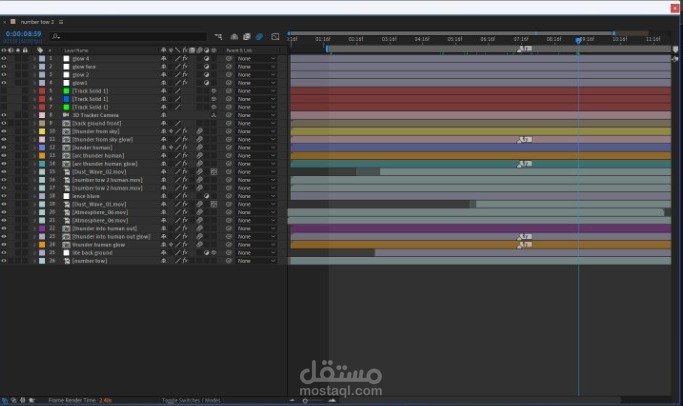Click the pick whip icon for glow1
Image resolution: width=683 pixels, height=406 pixels.
pos(229,83)
